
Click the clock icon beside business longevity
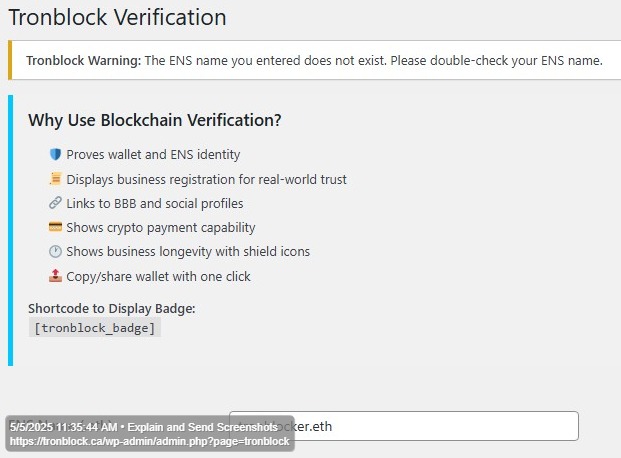pos(56,252)
